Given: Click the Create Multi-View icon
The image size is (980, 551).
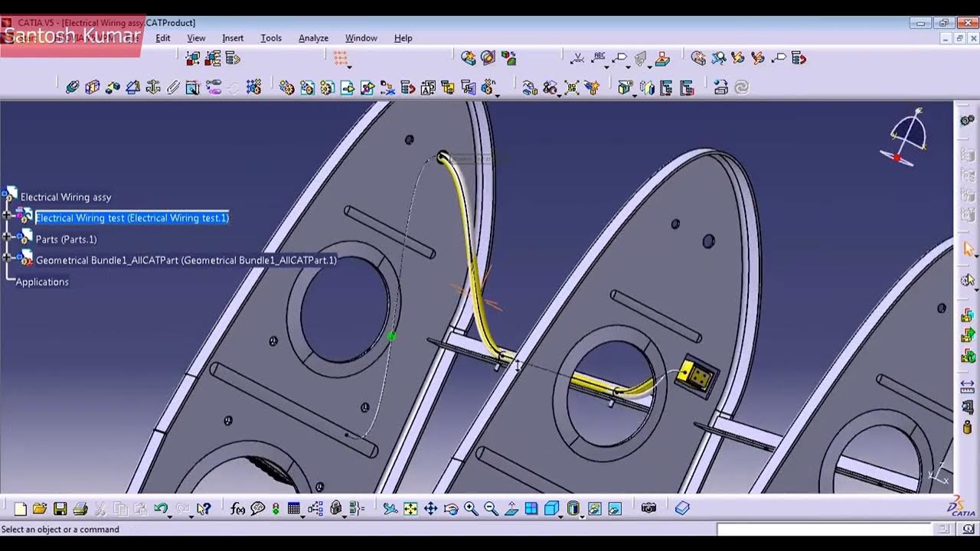Looking at the screenshot, I should click(531, 508).
